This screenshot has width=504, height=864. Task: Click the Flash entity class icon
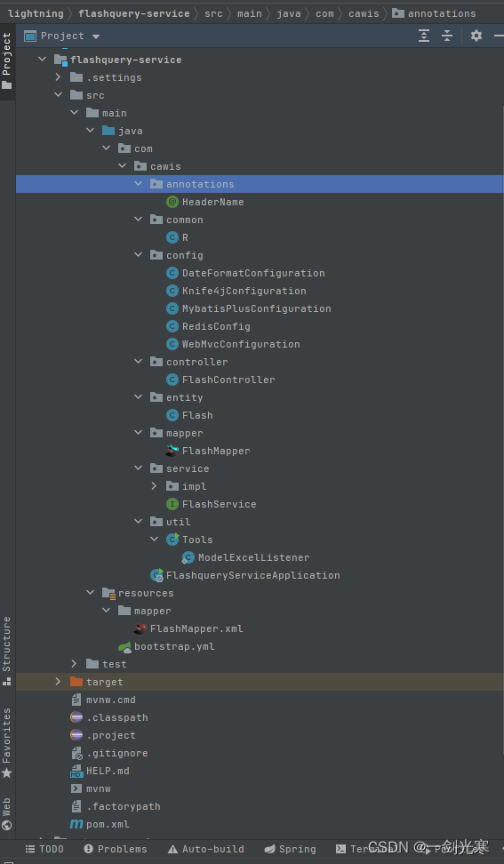[x=172, y=415]
